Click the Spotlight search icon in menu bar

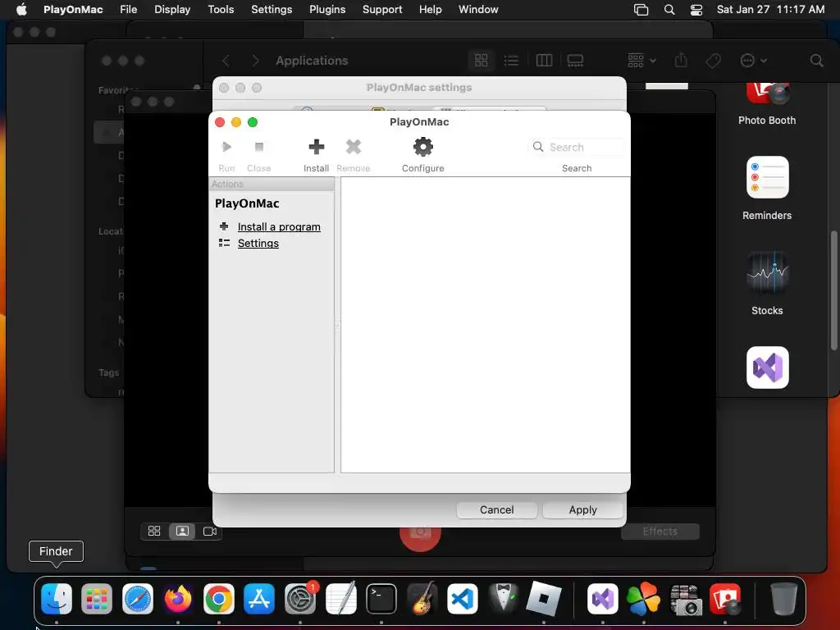(x=669, y=9)
